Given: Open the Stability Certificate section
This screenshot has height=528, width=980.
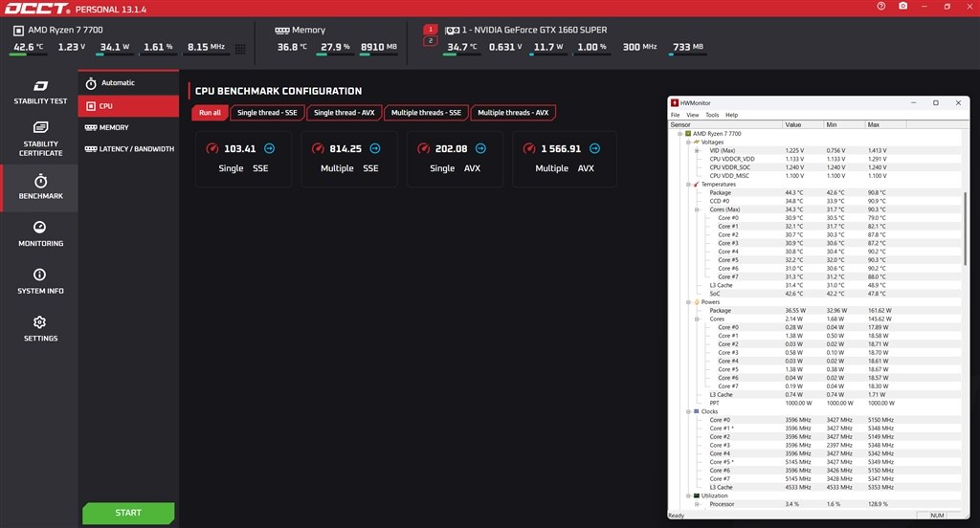Looking at the screenshot, I should click(x=40, y=139).
